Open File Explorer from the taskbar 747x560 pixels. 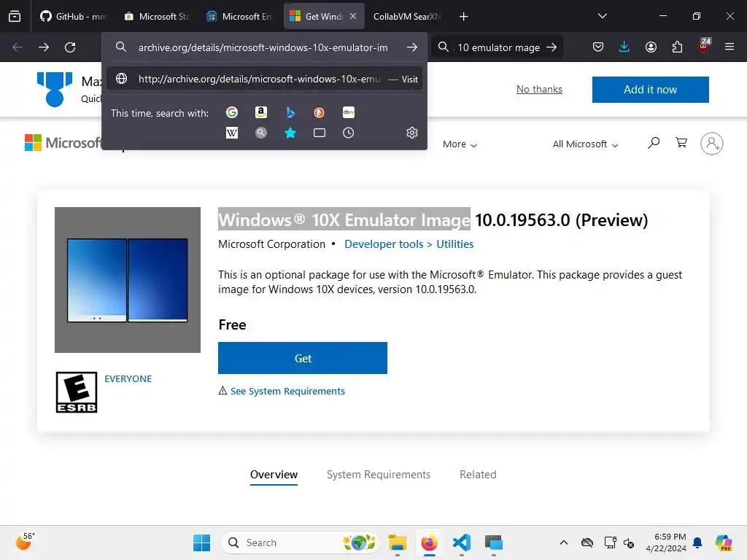click(398, 542)
